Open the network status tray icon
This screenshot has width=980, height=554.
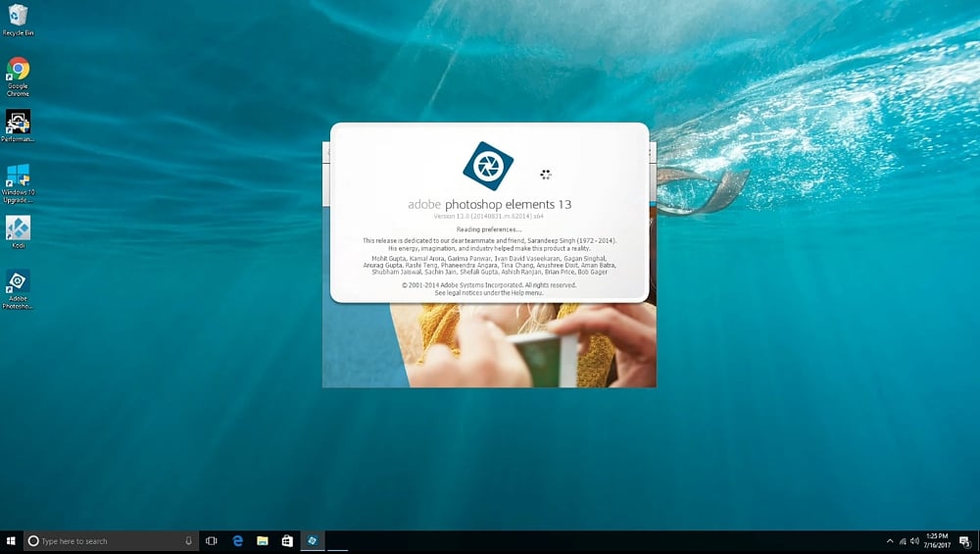click(903, 541)
